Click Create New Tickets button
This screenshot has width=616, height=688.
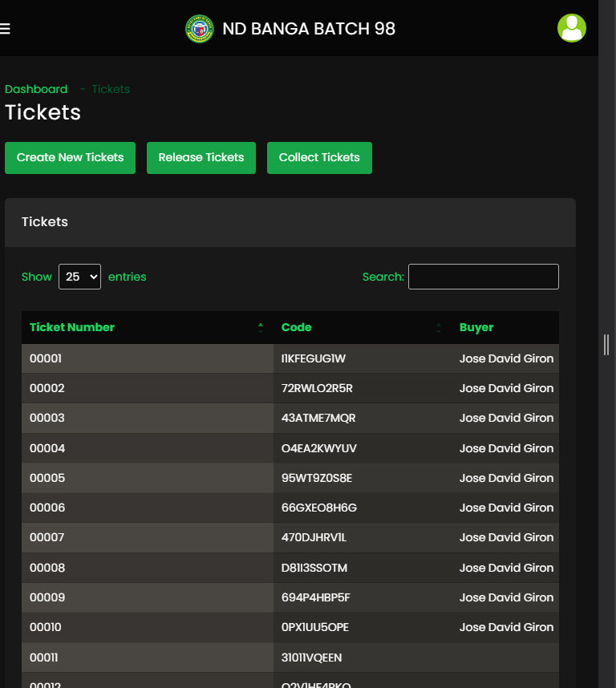point(71,158)
